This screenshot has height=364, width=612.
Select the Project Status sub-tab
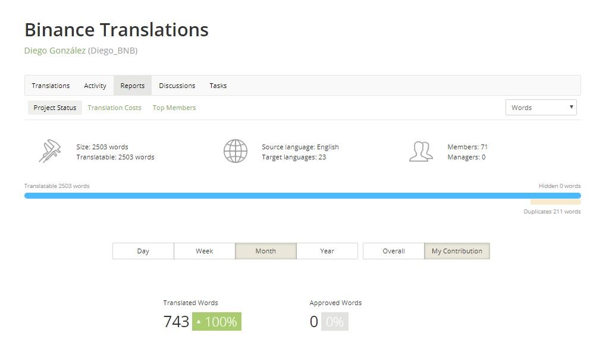(55, 108)
